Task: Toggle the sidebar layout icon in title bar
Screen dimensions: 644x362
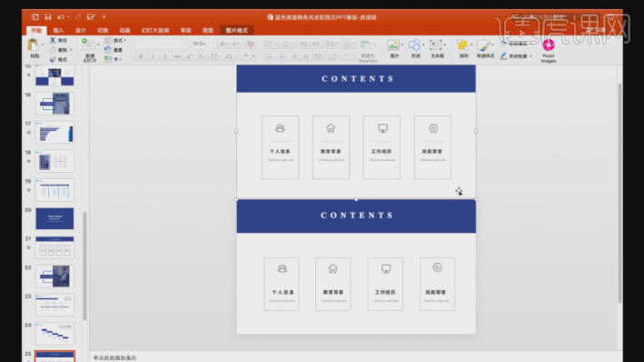Action: 35,17
